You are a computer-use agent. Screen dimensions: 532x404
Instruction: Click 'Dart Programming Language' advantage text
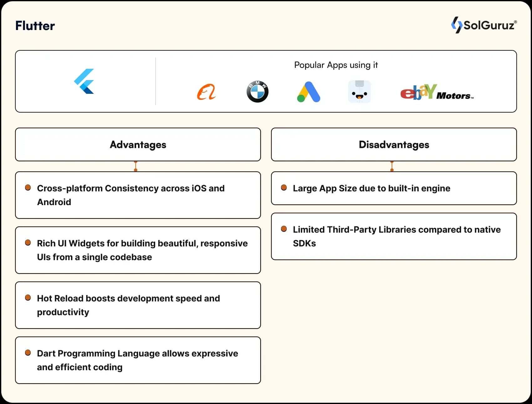(x=137, y=360)
